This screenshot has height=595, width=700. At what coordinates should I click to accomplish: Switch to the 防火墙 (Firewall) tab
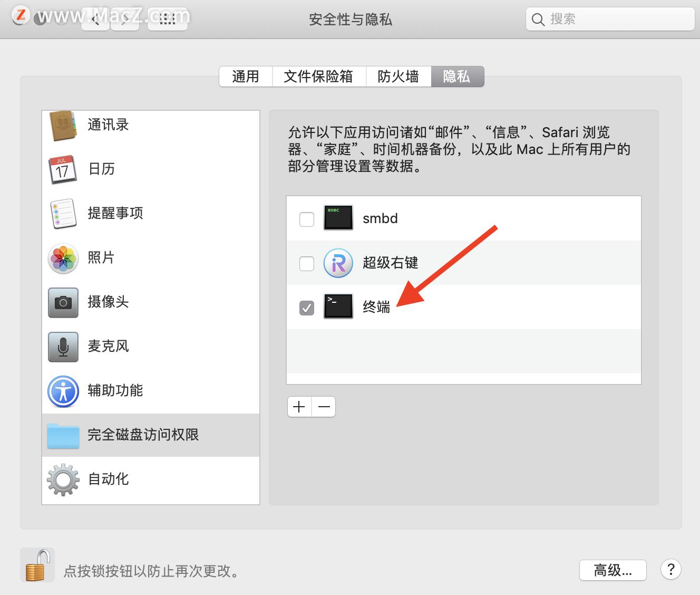399,76
